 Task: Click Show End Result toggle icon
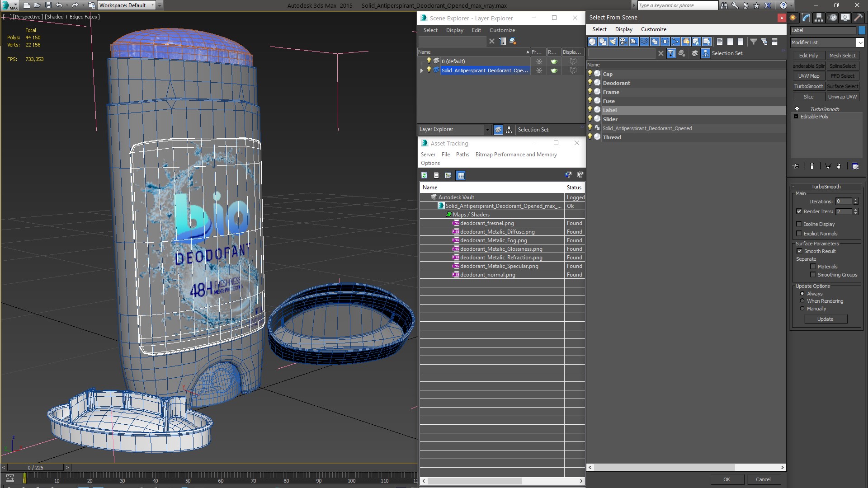coord(812,166)
